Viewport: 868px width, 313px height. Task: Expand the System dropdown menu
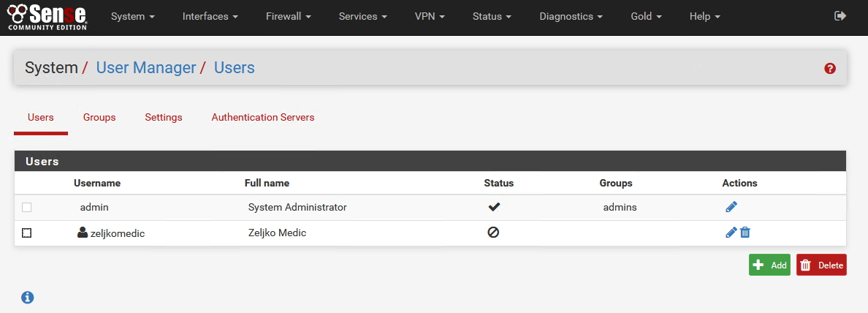[132, 17]
